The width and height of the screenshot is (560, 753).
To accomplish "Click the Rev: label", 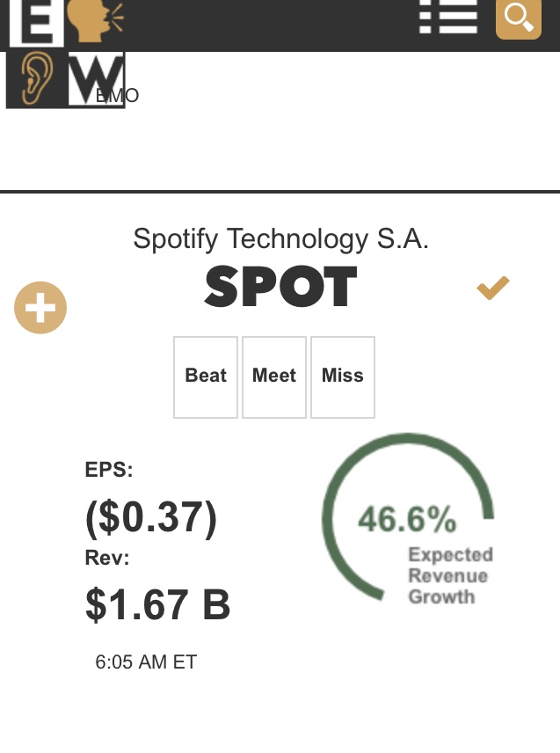I will [107, 558].
